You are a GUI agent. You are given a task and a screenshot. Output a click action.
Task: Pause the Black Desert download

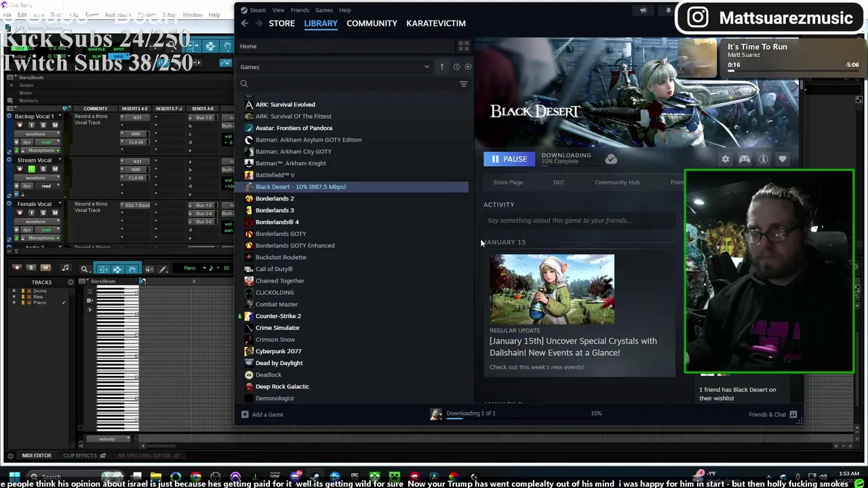point(509,159)
